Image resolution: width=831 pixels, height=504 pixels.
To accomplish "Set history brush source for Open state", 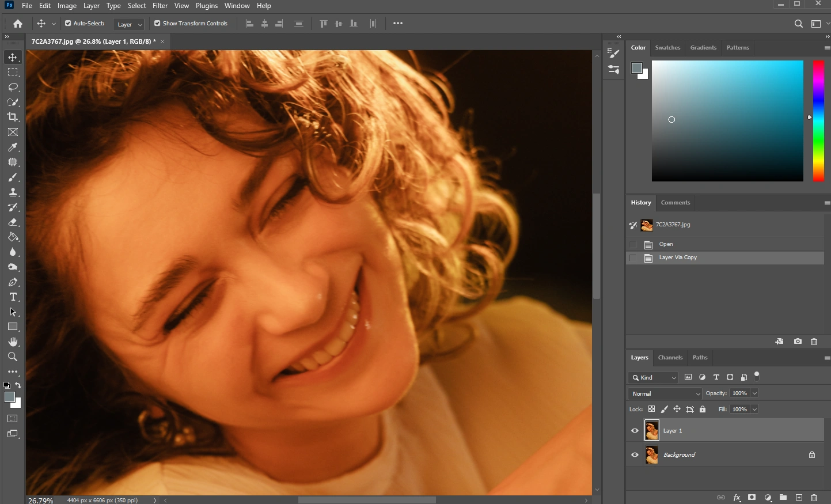I will (633, 244).
